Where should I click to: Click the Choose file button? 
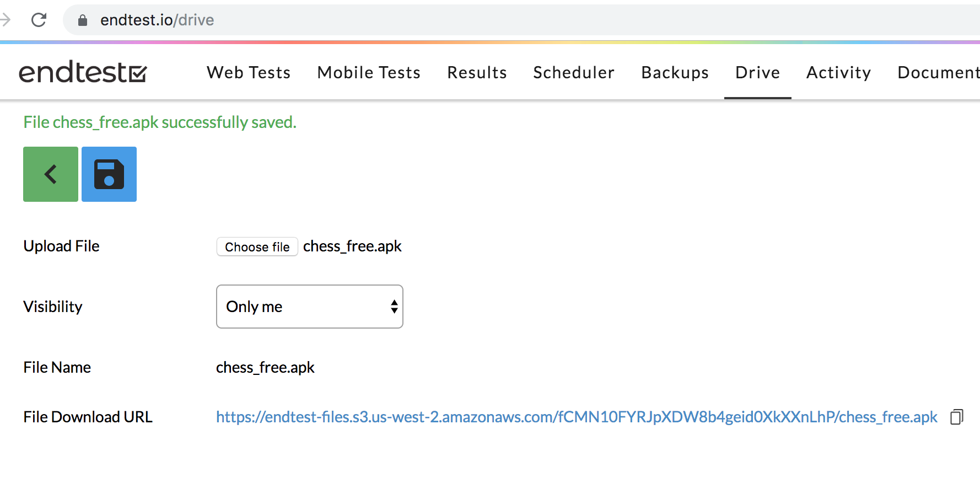tap(257, 246)
